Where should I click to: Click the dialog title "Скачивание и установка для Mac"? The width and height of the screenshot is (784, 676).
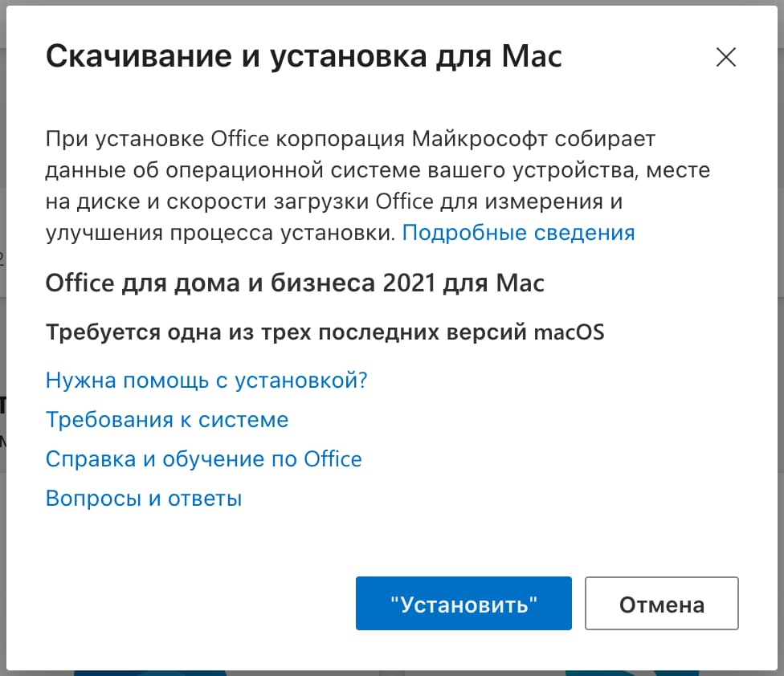pyautogui.click(x=303, y=58)
